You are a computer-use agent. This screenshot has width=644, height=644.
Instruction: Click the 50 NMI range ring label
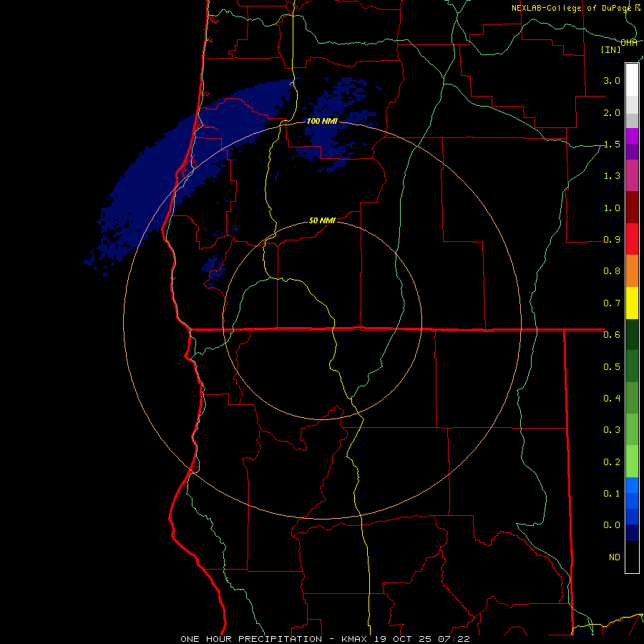pos(322,220)
